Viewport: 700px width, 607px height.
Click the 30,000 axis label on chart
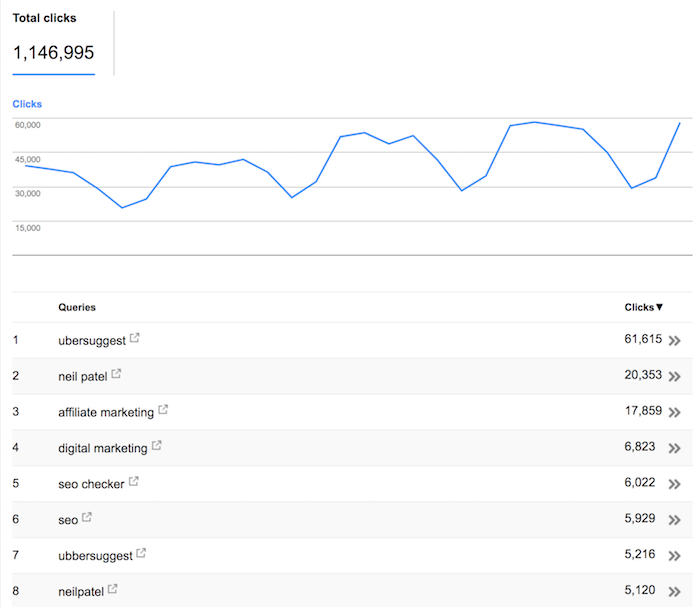click(28, 193)
